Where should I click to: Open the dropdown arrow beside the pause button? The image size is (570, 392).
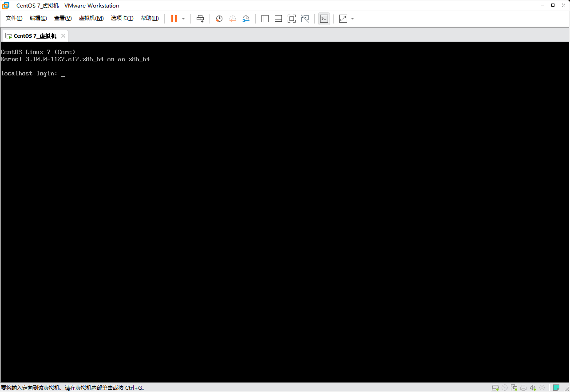pyautogui.click(x=183, y=19)
